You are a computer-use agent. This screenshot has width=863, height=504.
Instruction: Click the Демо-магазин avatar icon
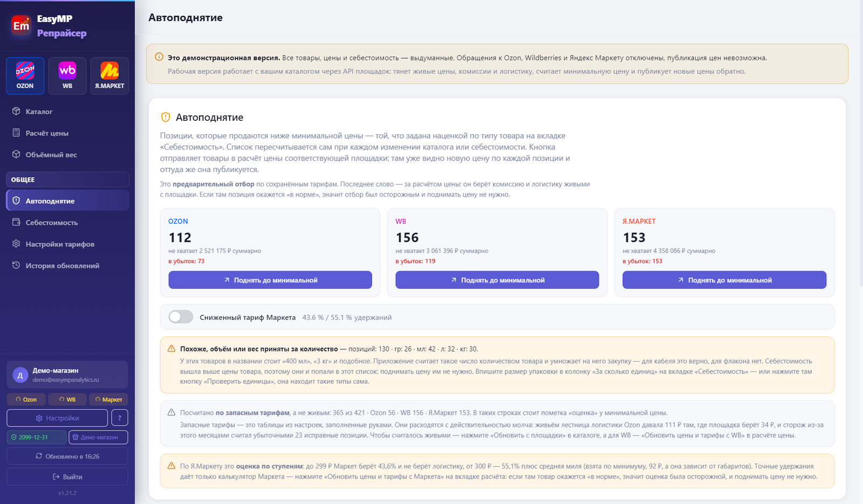[x=20, y=375]
